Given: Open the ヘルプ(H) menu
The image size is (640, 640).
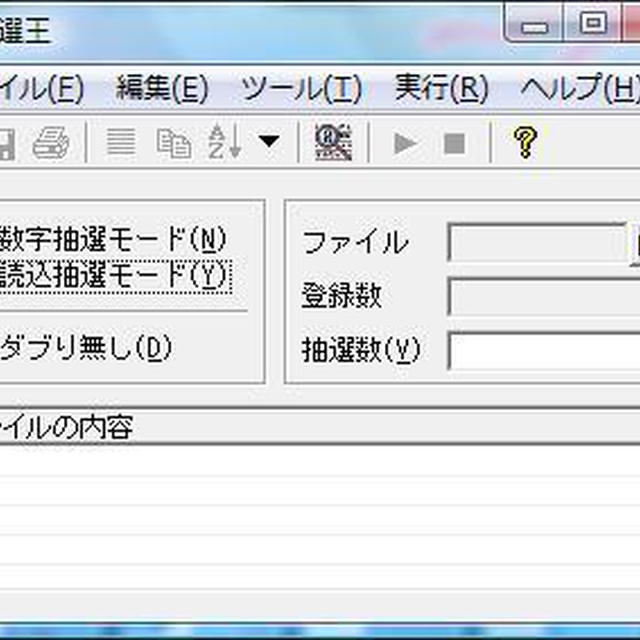Looking at the screenshot, I should point(580,88).
